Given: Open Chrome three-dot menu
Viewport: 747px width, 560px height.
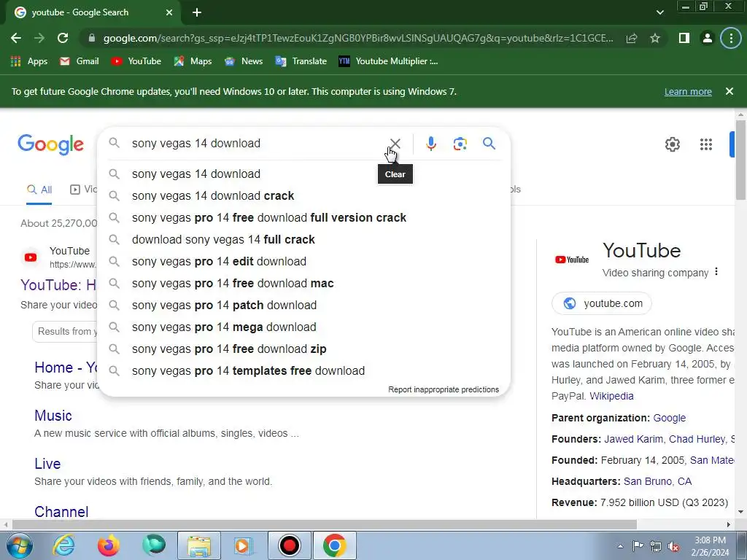Looking at the screenshot, I should pyautogui.click(x=731, y=38).
